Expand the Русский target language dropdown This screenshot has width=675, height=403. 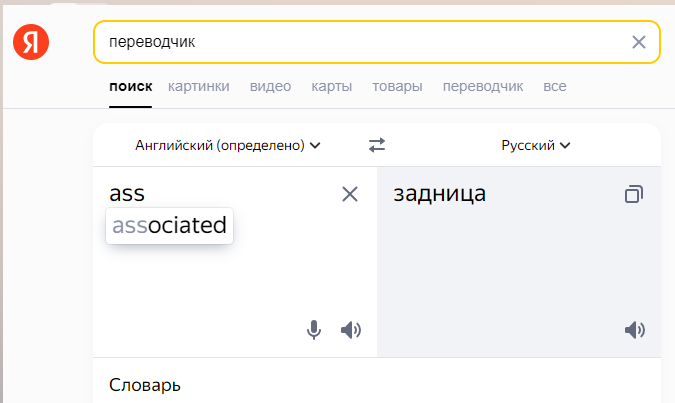tap(536, 146)
